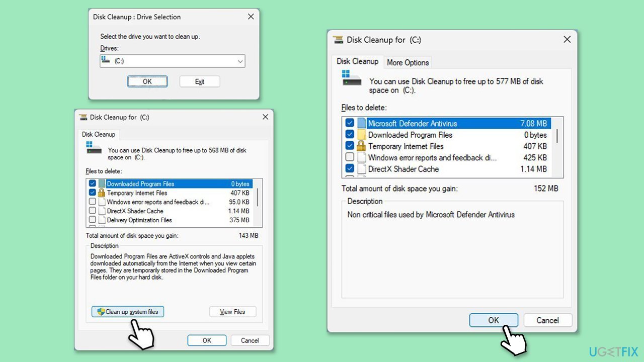This screenshot has height=362, width=644.
Task: Uncheck DirectX Shader Cache in large window
Action: (350, 169)
